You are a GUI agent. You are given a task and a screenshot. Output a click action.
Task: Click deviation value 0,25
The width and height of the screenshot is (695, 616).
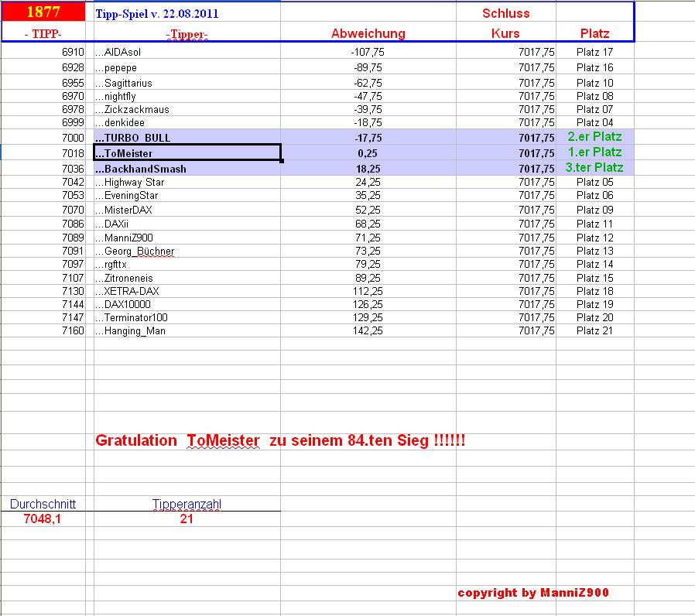click(368, 153)
